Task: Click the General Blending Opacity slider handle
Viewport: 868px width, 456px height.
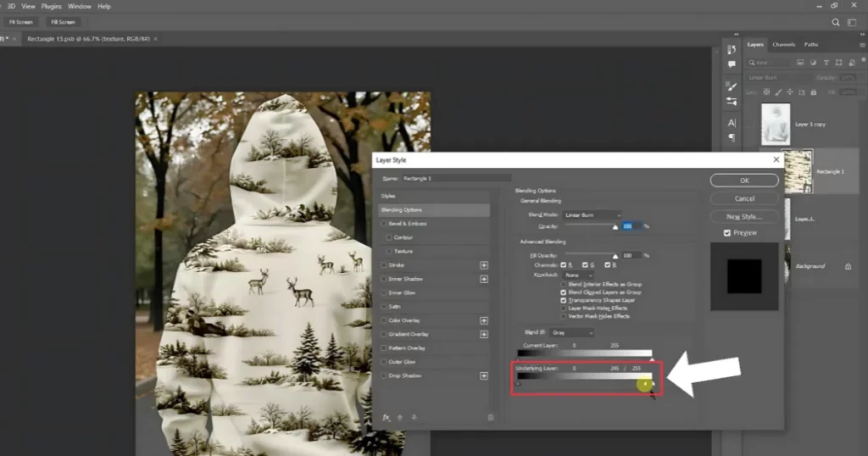Action: 615,227
